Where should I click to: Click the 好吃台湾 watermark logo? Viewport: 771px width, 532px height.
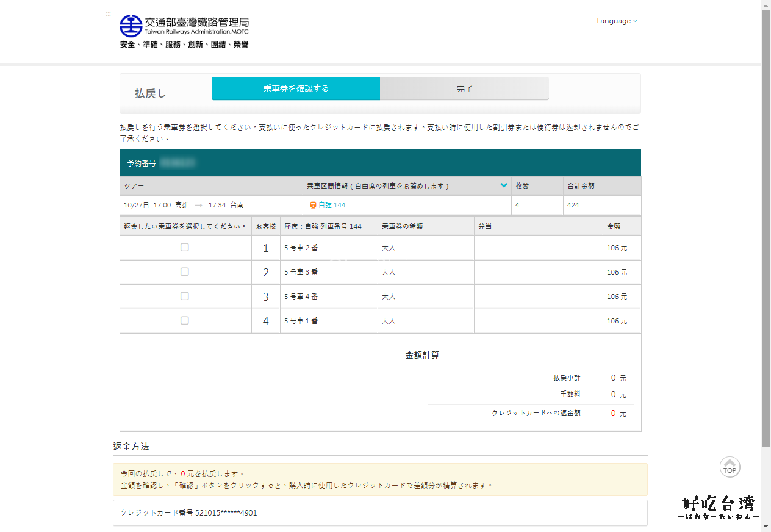pos(719,508)
